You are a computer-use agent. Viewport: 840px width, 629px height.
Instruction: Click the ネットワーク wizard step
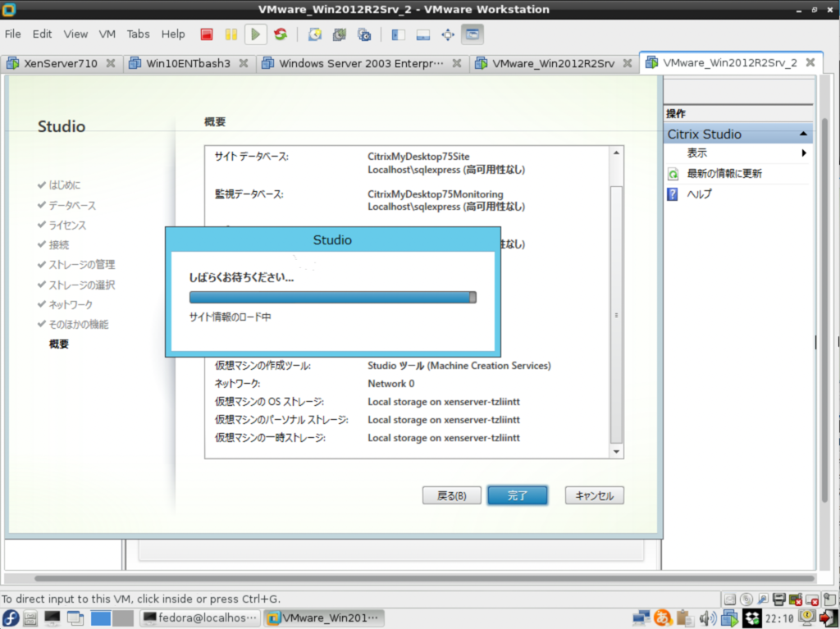pyautogui.click(x=71, y=304)
